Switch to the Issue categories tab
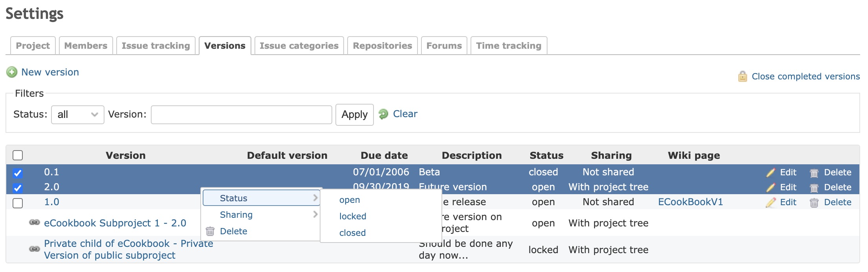868x272 pixels. pyautogui.click(x=299, y=46)
